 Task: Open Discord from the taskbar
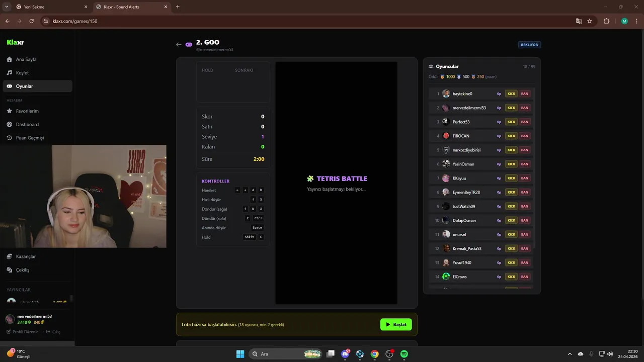click(x=345, y=354)
